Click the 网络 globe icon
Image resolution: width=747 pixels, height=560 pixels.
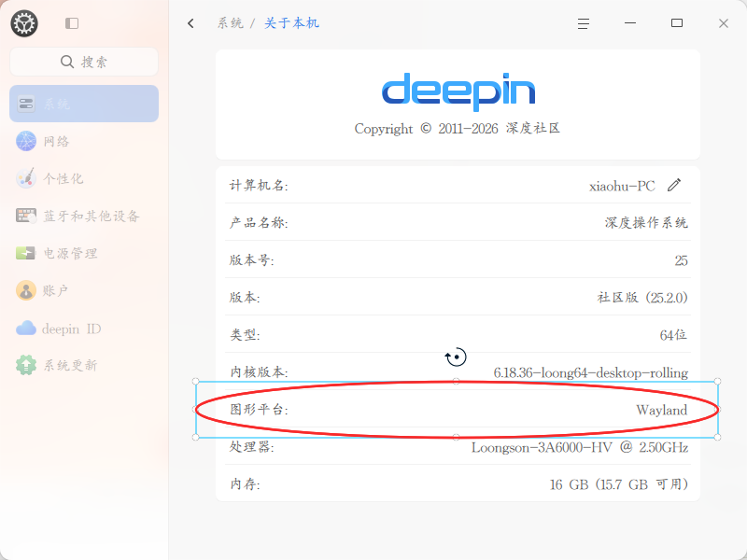(26, 142)
